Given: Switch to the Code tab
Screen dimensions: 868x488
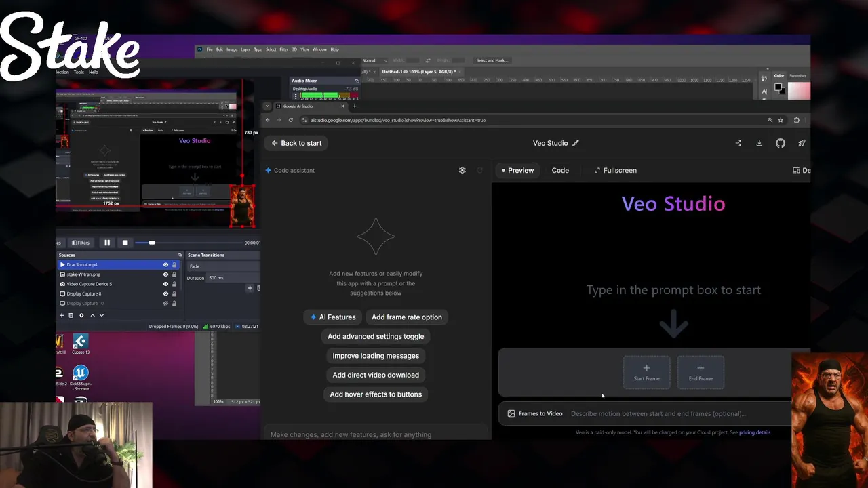Looking at the screenshot, I should pyautogui.click(x=560, y=170).
